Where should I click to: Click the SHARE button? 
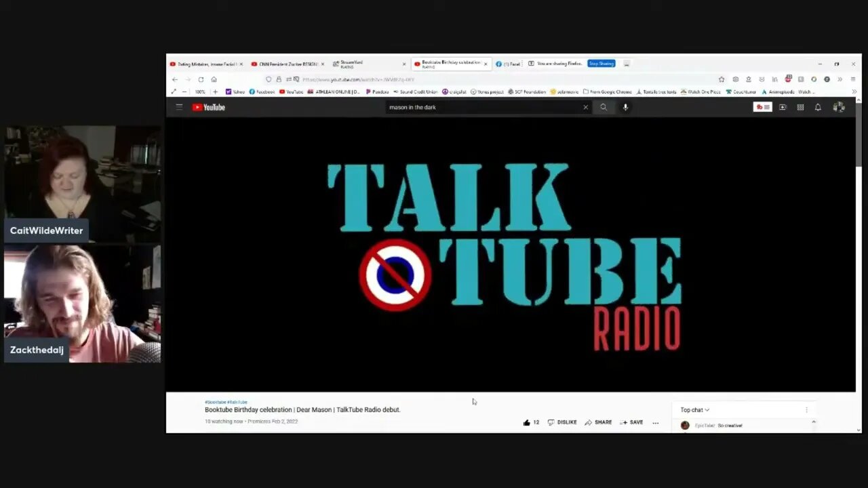point(598,422)
